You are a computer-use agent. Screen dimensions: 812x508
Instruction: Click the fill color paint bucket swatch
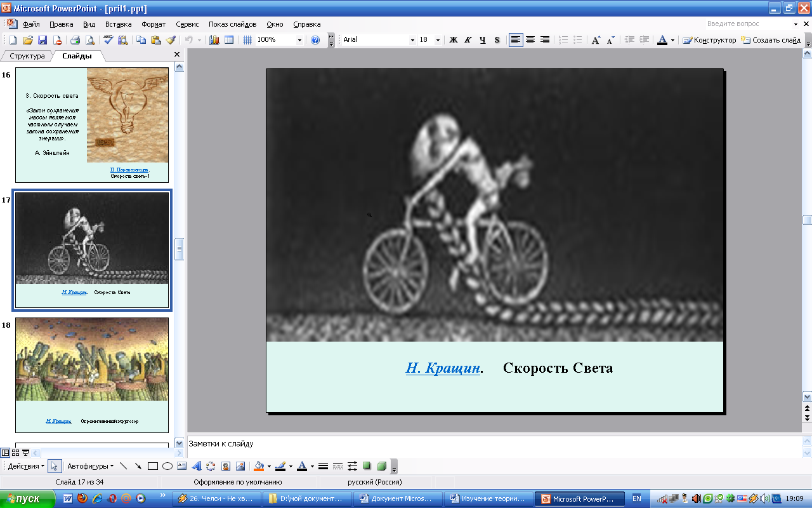259,466
